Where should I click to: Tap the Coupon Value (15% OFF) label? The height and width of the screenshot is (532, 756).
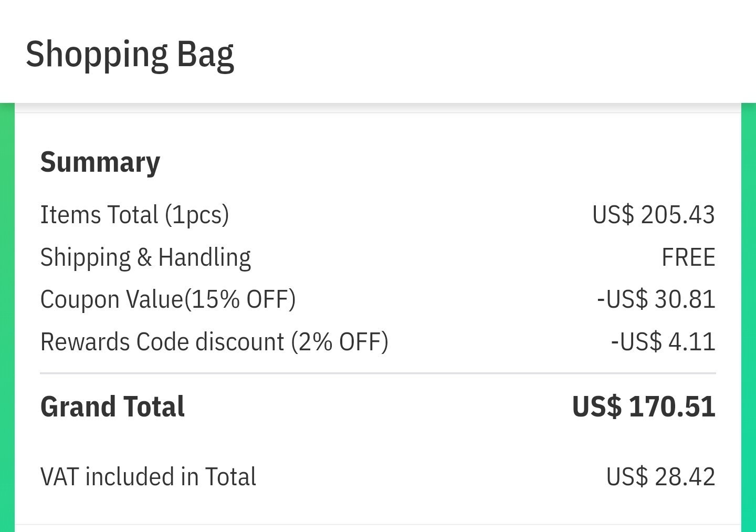pos(168,299)
